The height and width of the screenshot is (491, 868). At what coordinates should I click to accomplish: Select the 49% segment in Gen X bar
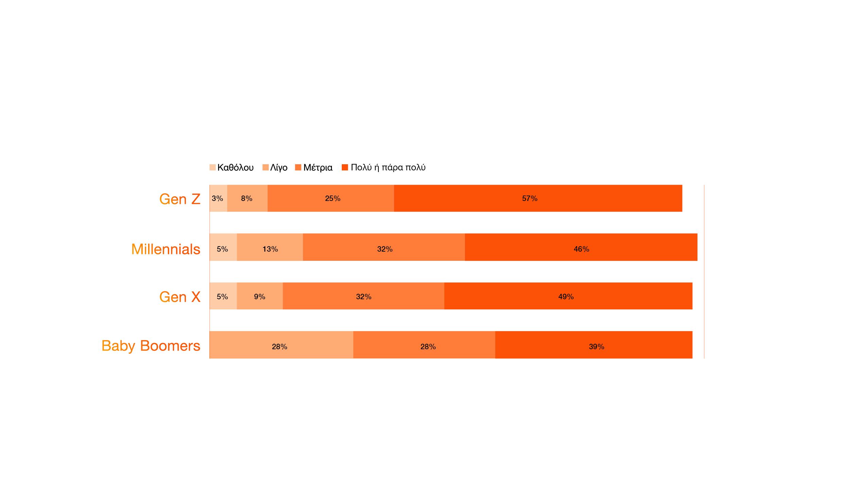click(568, 296)
